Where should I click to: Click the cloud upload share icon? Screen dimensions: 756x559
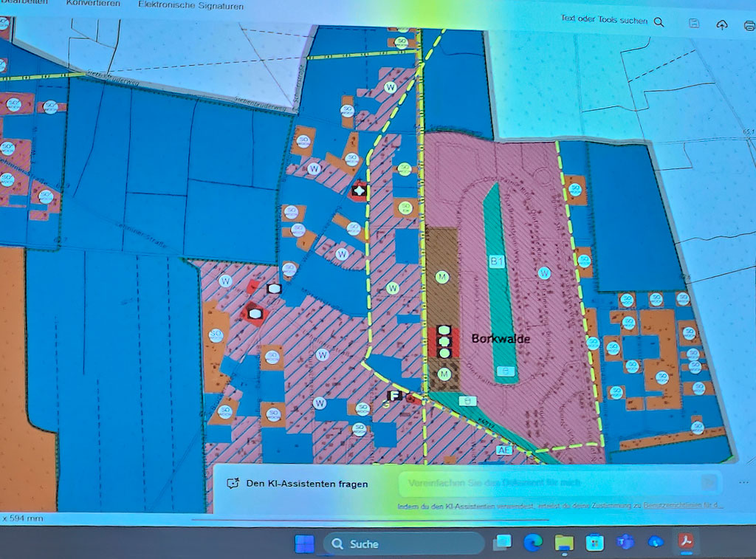pos(722,24)
